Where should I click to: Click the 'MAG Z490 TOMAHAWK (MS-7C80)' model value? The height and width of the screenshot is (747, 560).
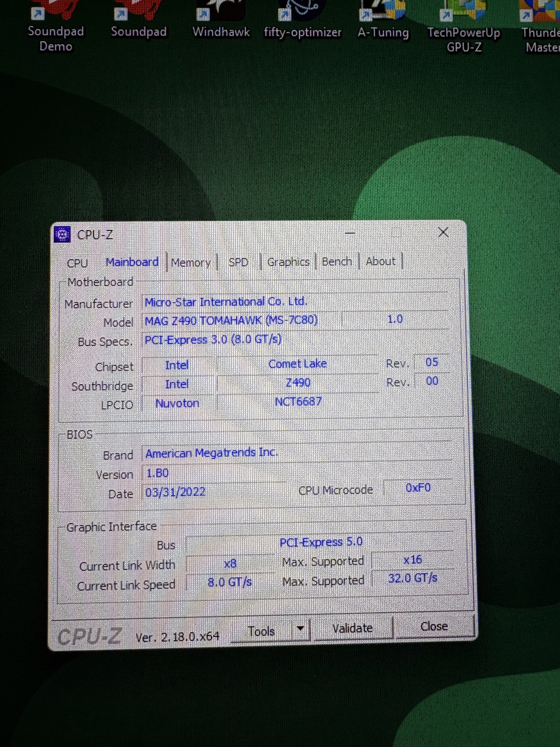point(231,320)
